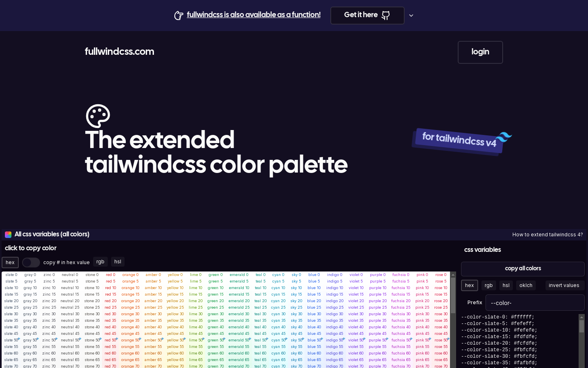The height and width of the screenshot is (368, 588).
Task: Switch css variables output to oklch
Action: (x=526, y=285)
